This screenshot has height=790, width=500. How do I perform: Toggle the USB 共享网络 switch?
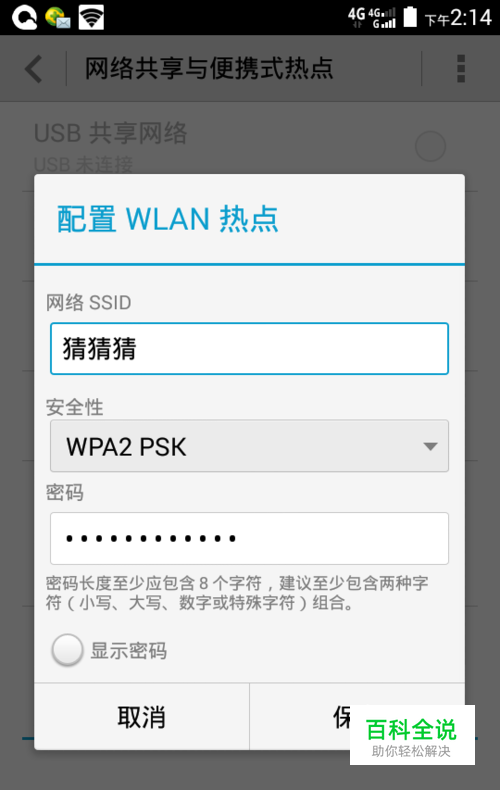[x=430, y=146]
